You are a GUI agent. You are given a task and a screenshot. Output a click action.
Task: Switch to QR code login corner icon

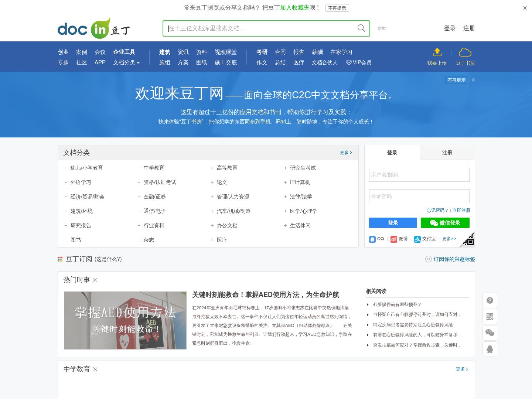(x=468, y=239)
